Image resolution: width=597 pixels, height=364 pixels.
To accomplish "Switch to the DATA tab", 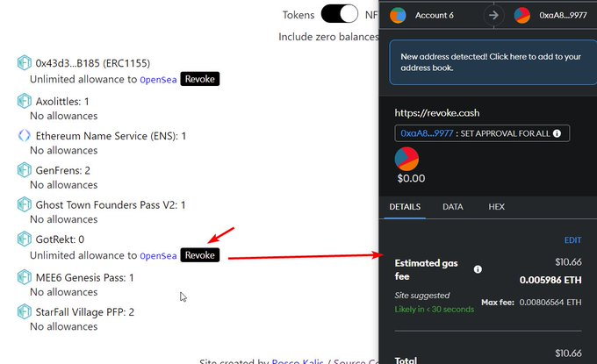I will point(453,207).
